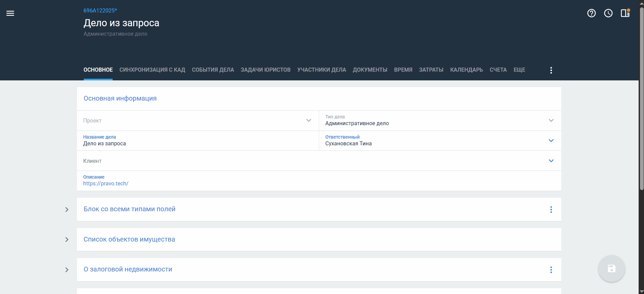Click the floating save button
Viewport: 644px width, 294px height.
tap(611, 268)
